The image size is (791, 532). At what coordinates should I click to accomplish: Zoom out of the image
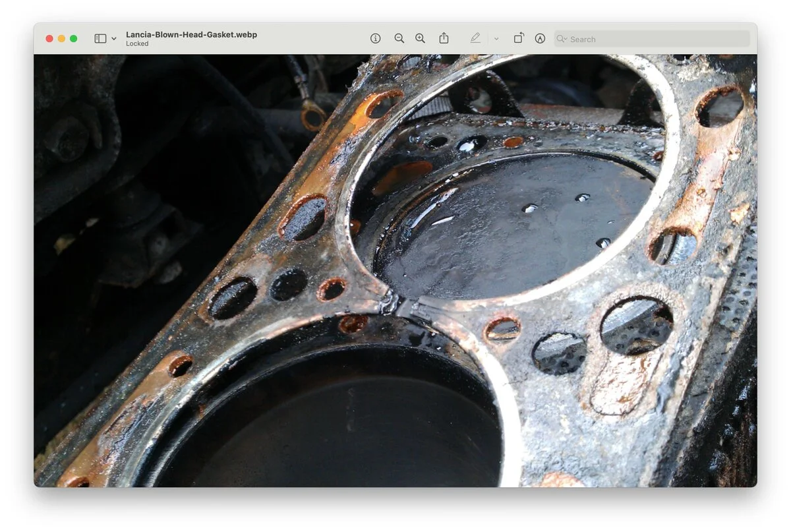[x=399, y=39]
